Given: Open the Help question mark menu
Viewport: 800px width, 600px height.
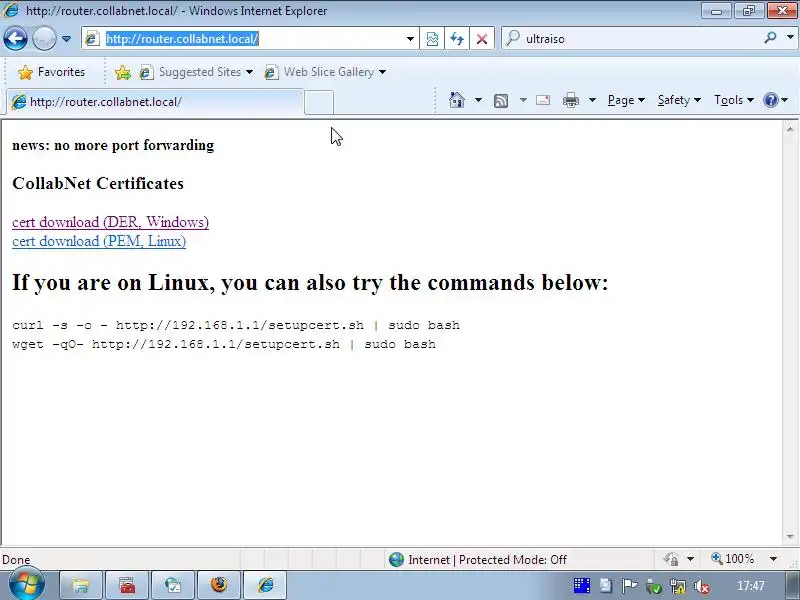Looking at the screenshot, I should [x=776, y=100].
